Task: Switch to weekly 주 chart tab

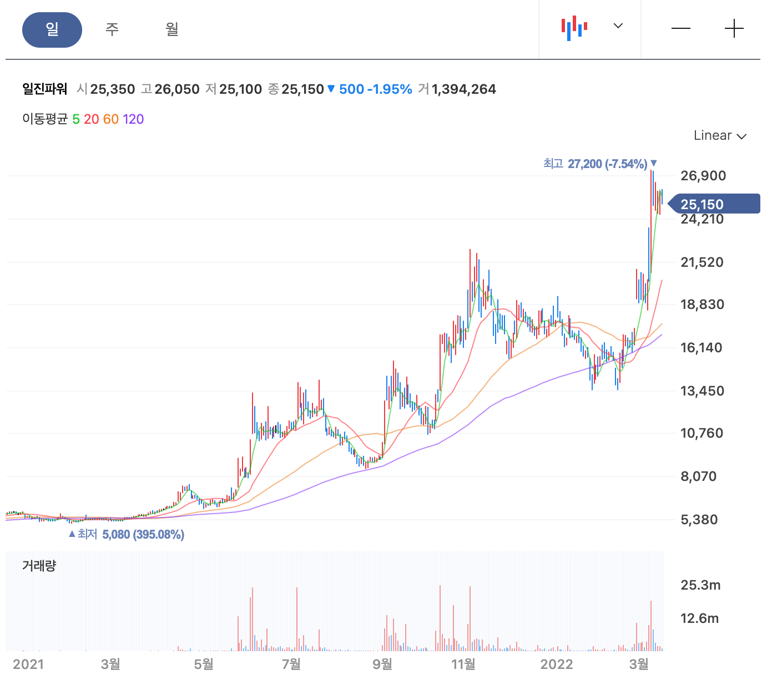Action: pos(112,29)
